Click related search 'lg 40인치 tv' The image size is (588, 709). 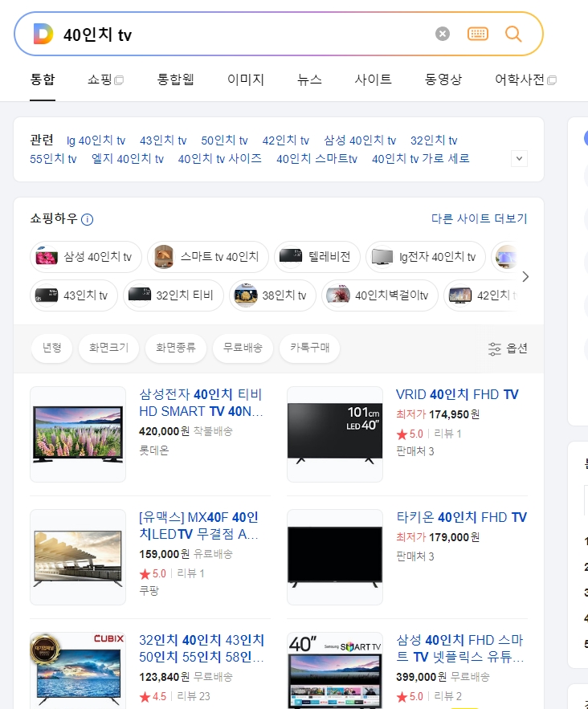(96, 141)
